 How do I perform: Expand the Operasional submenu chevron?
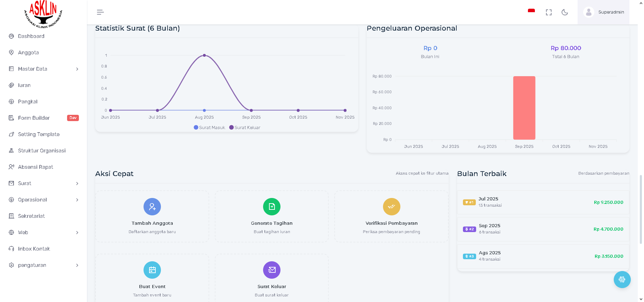pos(77,200)
